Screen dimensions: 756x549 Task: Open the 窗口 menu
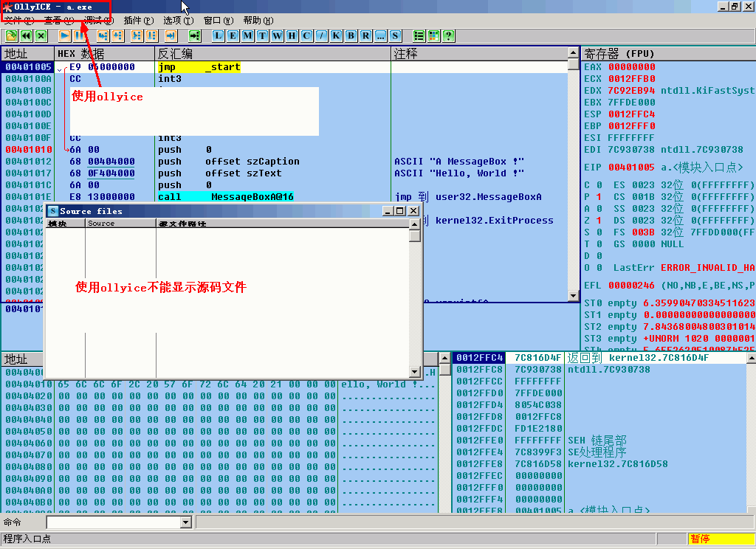point(218,20)
